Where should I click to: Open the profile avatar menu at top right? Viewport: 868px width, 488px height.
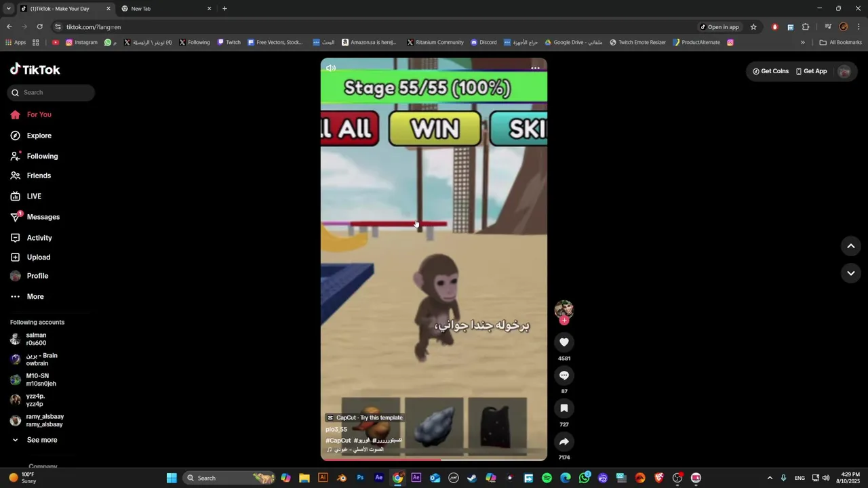(844, 71)
